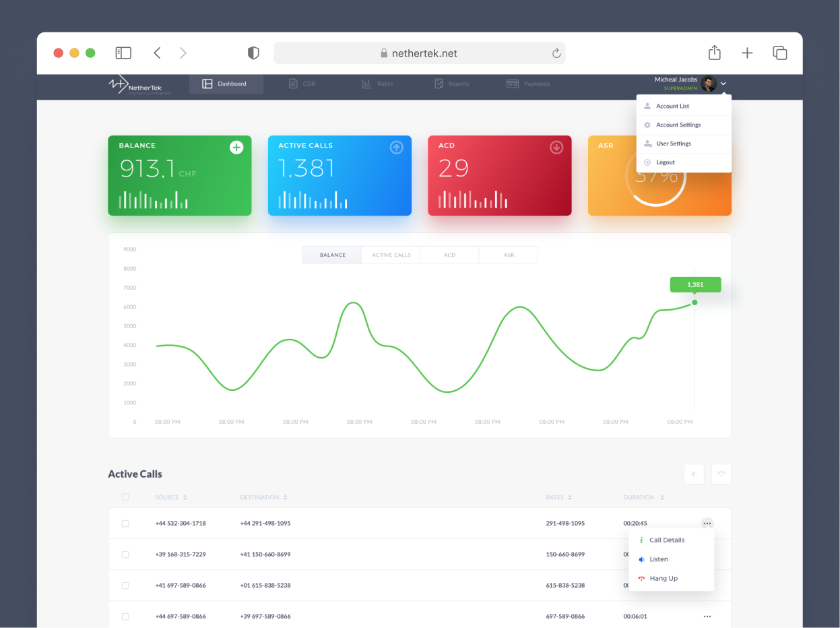Click the hang up phone button above the calls table
The image size is (840, 628).
(721, 474)
